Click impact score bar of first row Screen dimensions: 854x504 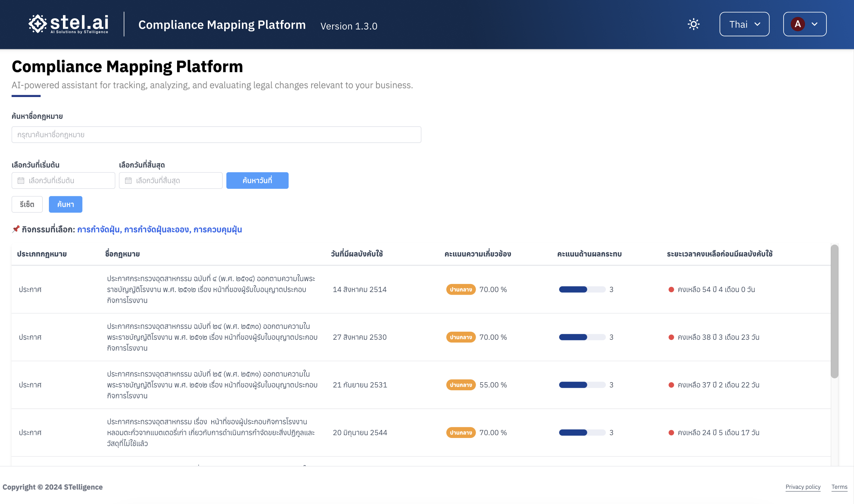582,290
